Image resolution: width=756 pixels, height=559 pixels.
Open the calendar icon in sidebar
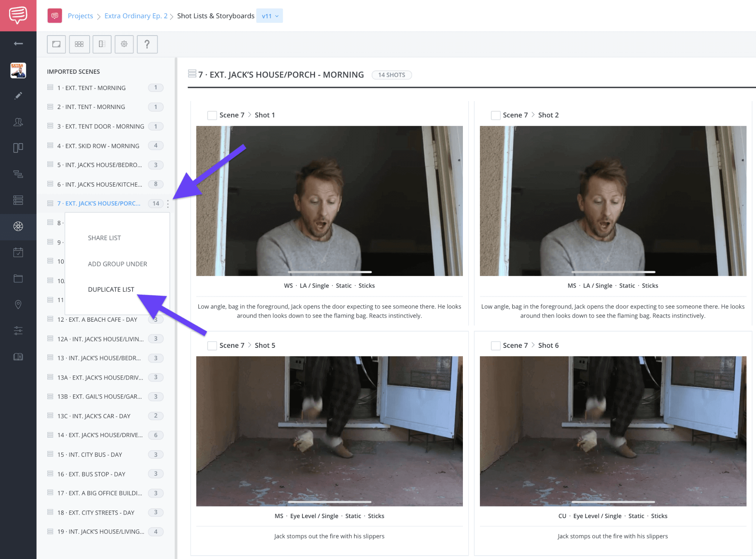point(18,252)
